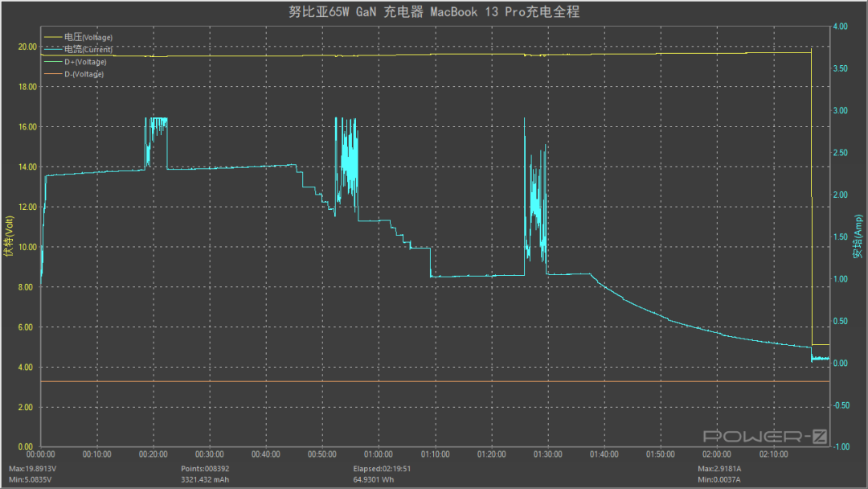Viewport: 868px width, 489px height.
Task: Click the 02:00:00 time axis tick
Action: coord(717,454)
